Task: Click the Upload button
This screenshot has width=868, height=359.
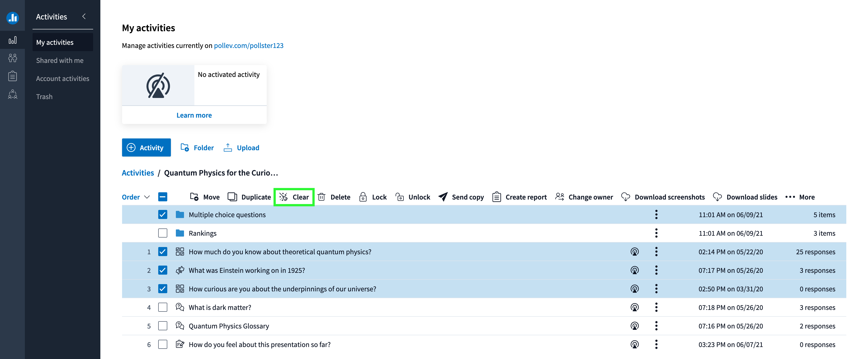Action: pos(242,148)
